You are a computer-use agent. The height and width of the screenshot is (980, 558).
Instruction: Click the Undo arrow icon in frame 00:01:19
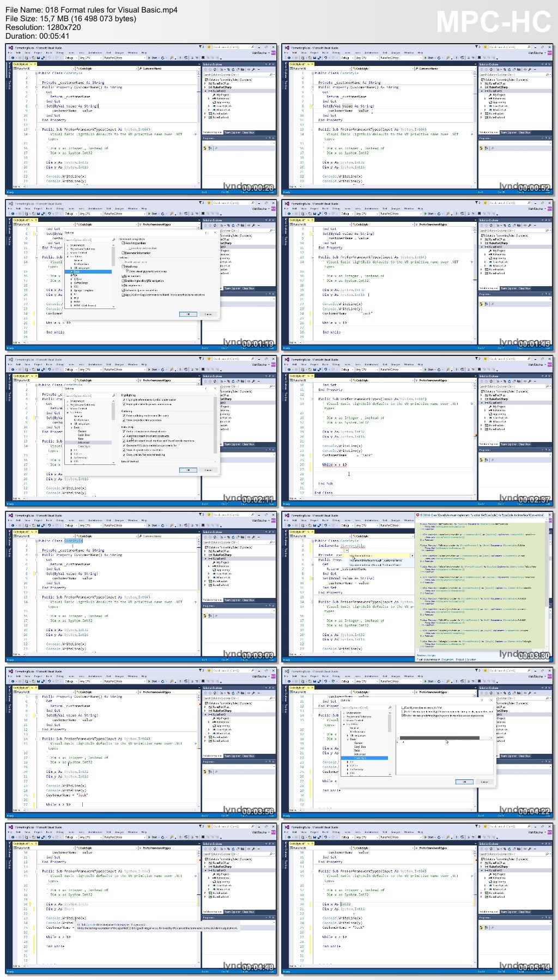pyautogui.click(x=49, y=214)
